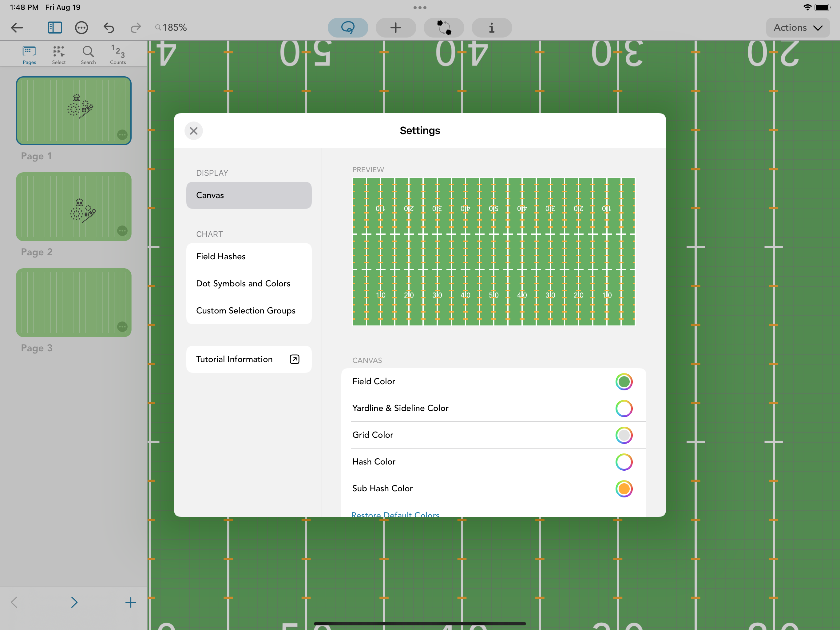Tap the back arrow in the toolbar
The image size is (840, 630).
17,28
